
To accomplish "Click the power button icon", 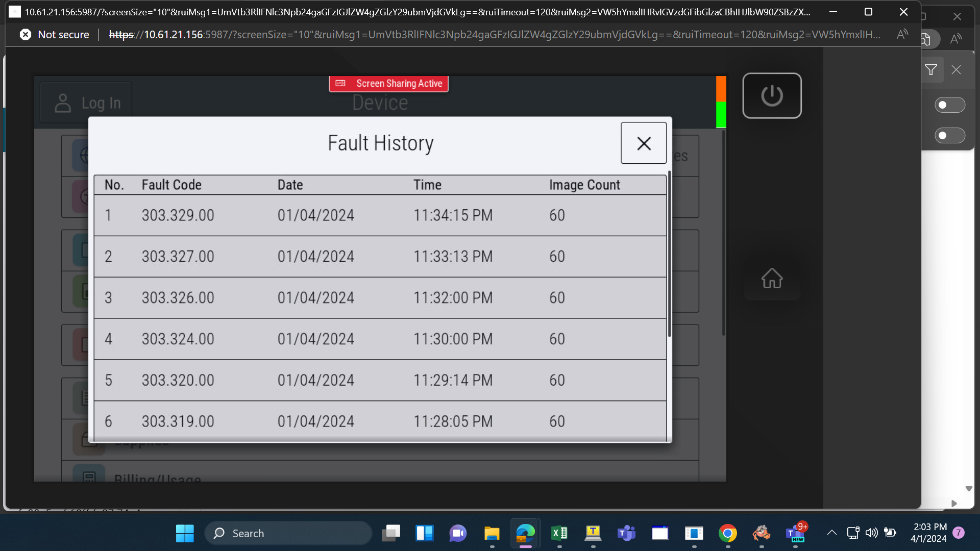I will pyautogui.click(x=772, y=95).
